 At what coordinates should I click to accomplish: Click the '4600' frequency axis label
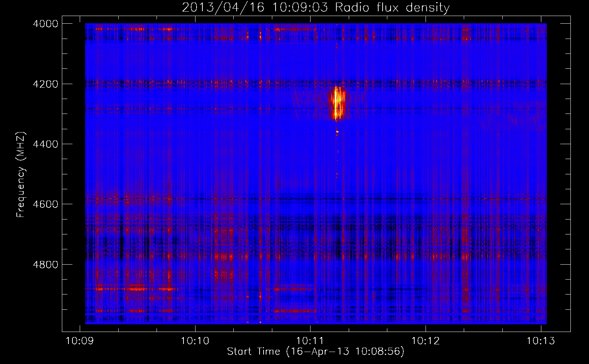[x=45, y=204]
